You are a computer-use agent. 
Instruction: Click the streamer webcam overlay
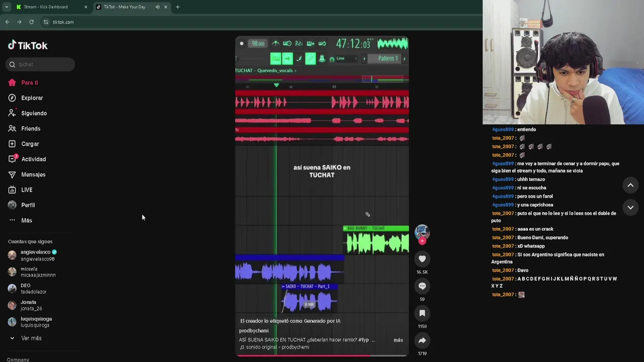[x=563, y=62]
